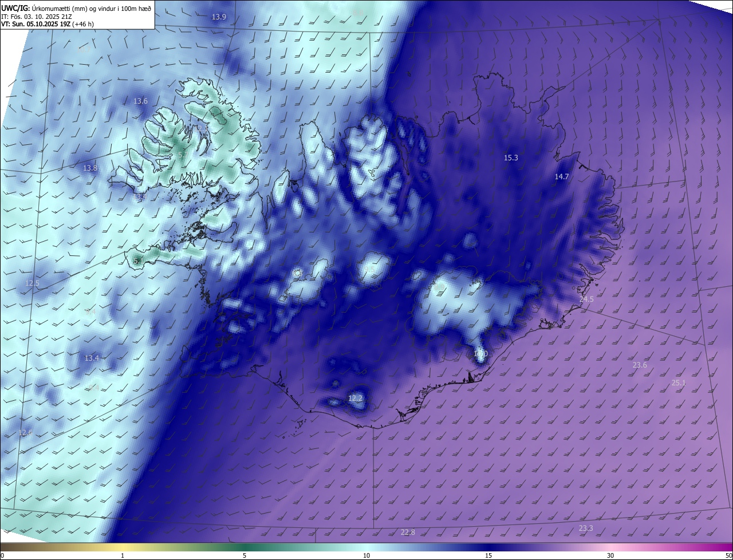Click the 12.6 value on the map
This screenshot has height=560, width=733.
[25, 432]
